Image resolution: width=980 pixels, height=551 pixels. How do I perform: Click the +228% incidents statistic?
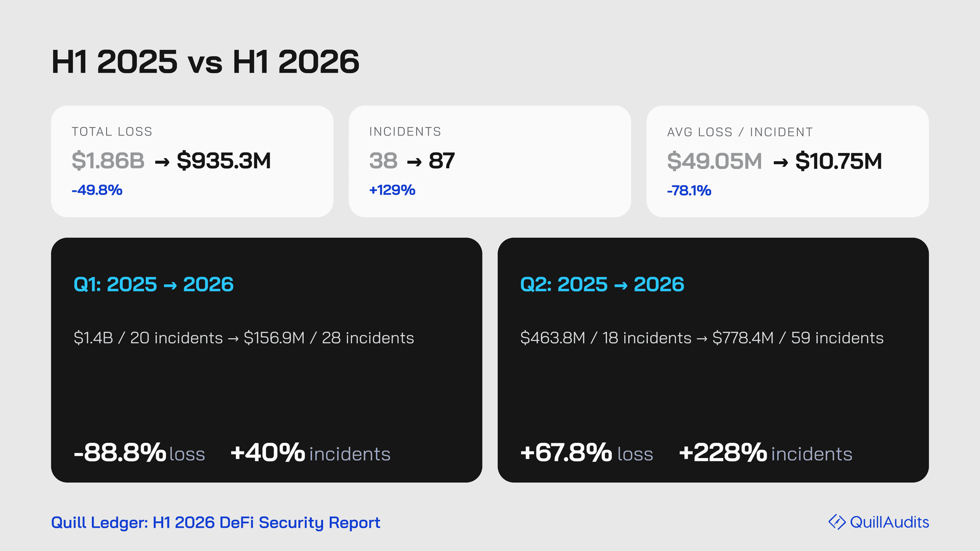pyautogui.click(x=766, y=453)
